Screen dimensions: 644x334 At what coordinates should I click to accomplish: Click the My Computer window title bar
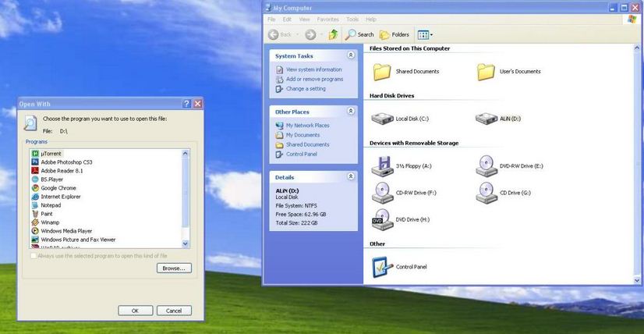(451, 7)
